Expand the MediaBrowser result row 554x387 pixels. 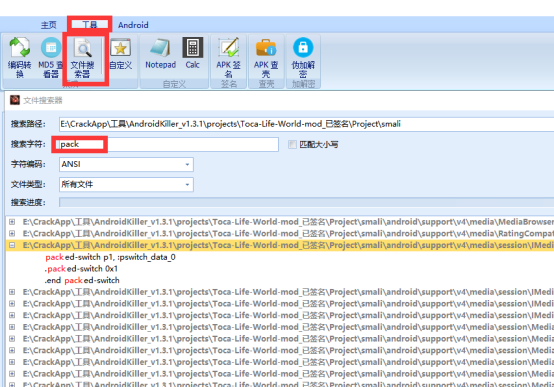[12, 222]
